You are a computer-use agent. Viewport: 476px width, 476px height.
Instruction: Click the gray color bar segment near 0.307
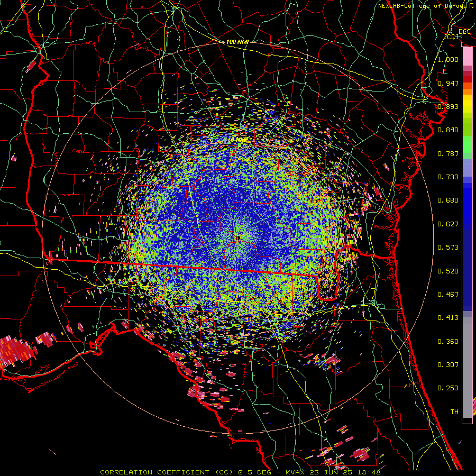click(467, 368)
